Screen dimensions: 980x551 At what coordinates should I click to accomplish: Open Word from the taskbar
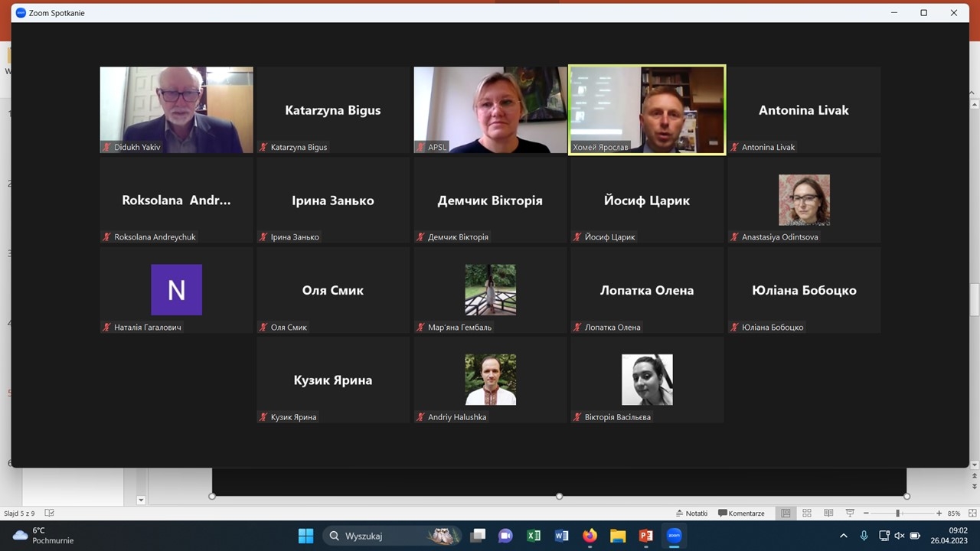[561, 536]
